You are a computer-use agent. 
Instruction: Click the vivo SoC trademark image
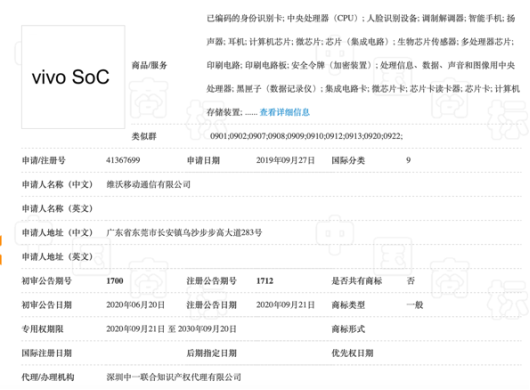click(73, 77)
